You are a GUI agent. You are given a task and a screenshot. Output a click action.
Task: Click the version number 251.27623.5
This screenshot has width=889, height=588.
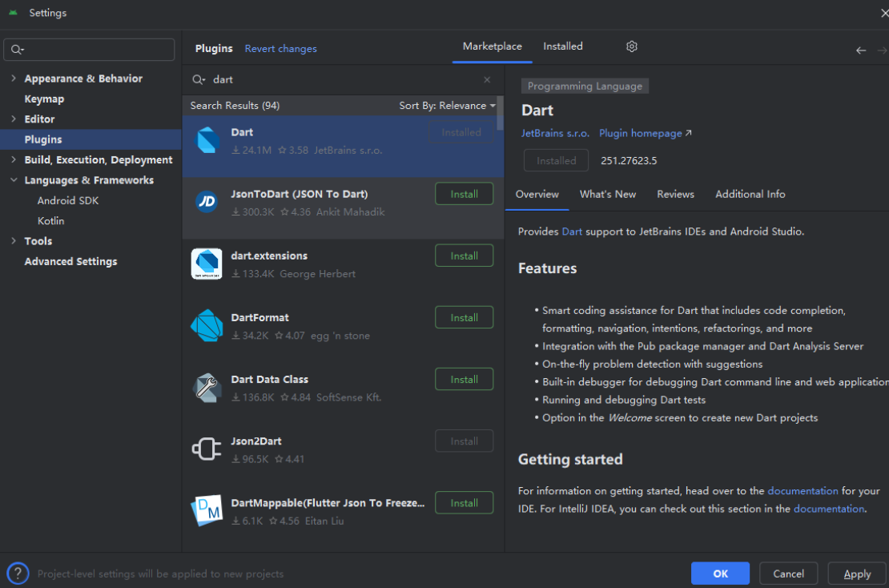coord(629,160)
